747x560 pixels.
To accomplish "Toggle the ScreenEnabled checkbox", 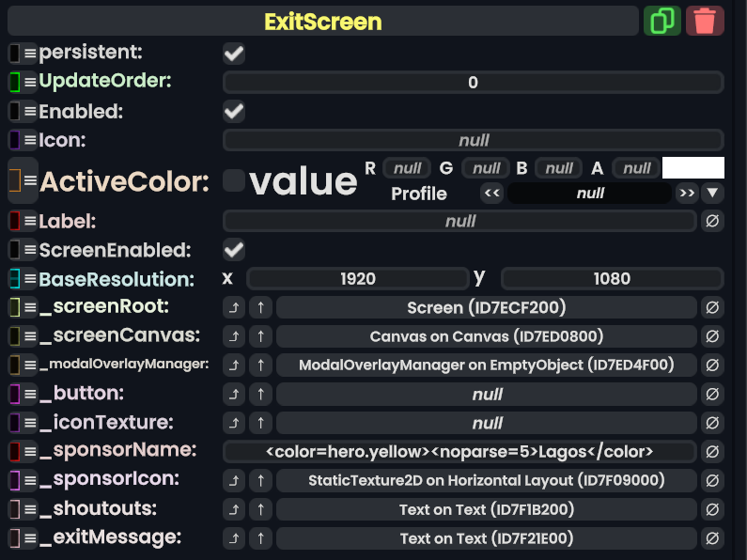I will coord(234,250).
